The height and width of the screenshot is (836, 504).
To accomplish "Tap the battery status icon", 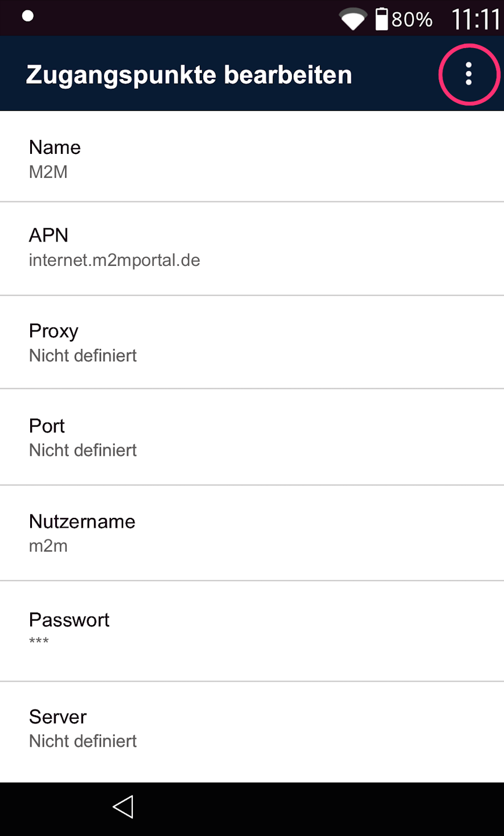I will pos(381,19).
